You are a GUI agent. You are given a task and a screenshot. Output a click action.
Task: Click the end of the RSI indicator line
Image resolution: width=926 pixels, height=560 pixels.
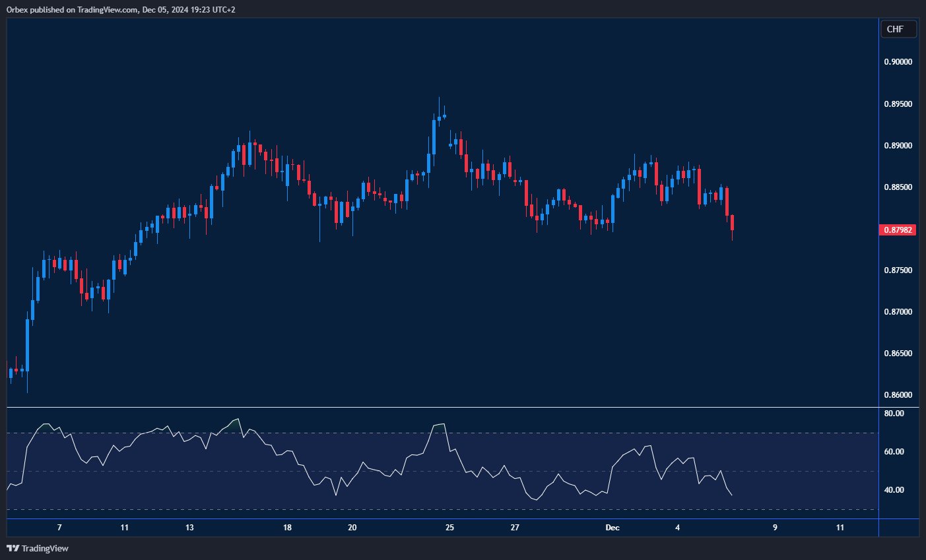point(731,495)
